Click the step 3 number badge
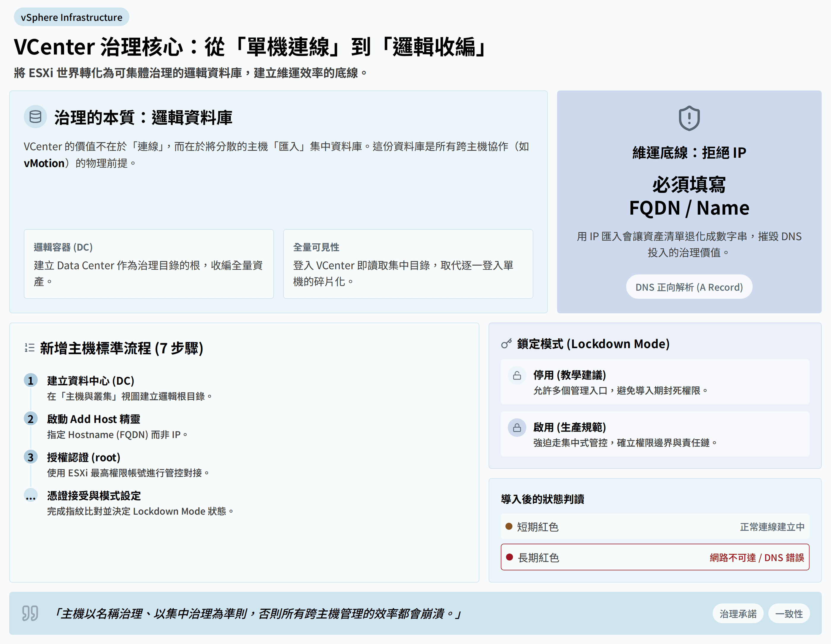The height and width of the screenshot is (644, 831). pyautogui.click(x=31, y=457)
